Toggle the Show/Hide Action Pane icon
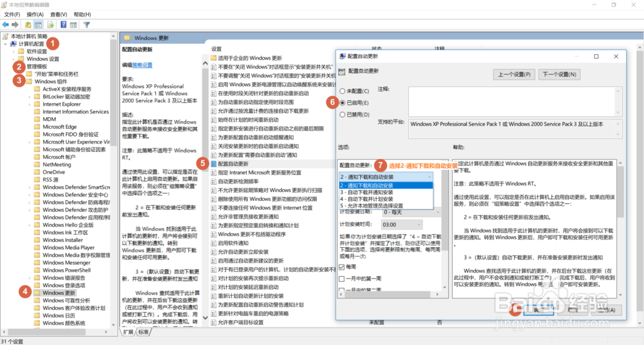 click(73, 24)
